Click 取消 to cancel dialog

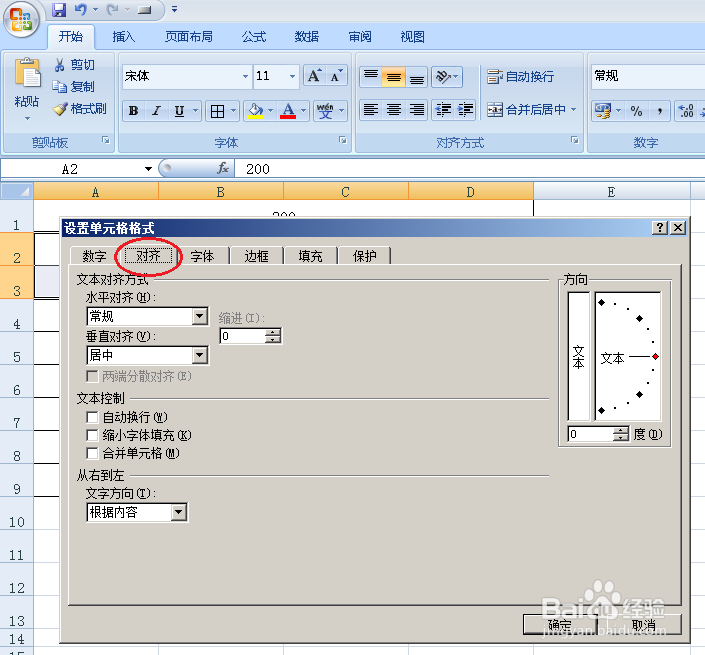click(643, 625)
